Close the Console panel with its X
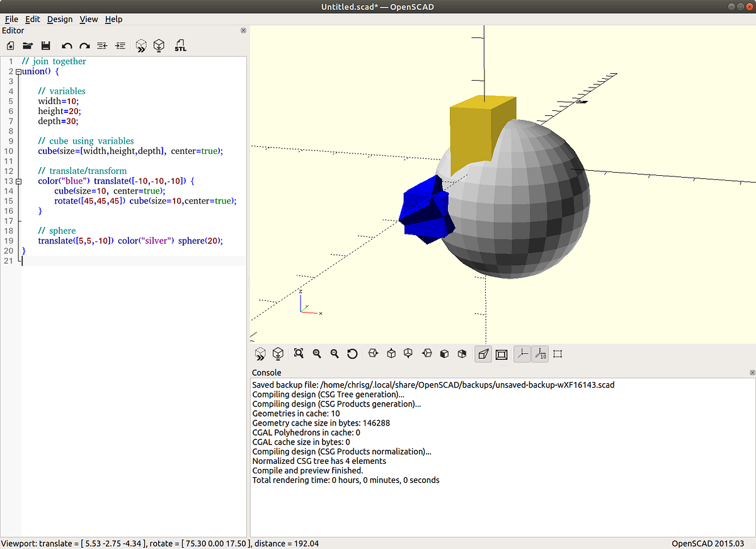This screenshot has width=756, height=549. click(752, 373)
